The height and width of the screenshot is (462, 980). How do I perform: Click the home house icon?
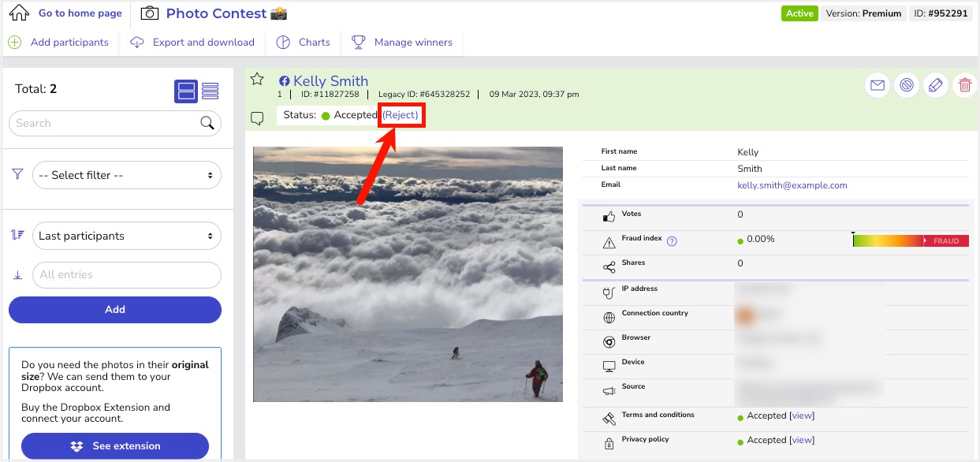pos(19,13)
